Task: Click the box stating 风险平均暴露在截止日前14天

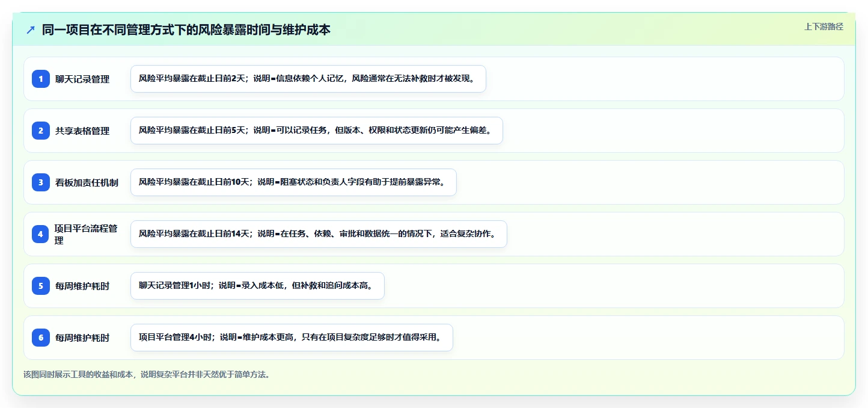Action: (x=319, y=234)
